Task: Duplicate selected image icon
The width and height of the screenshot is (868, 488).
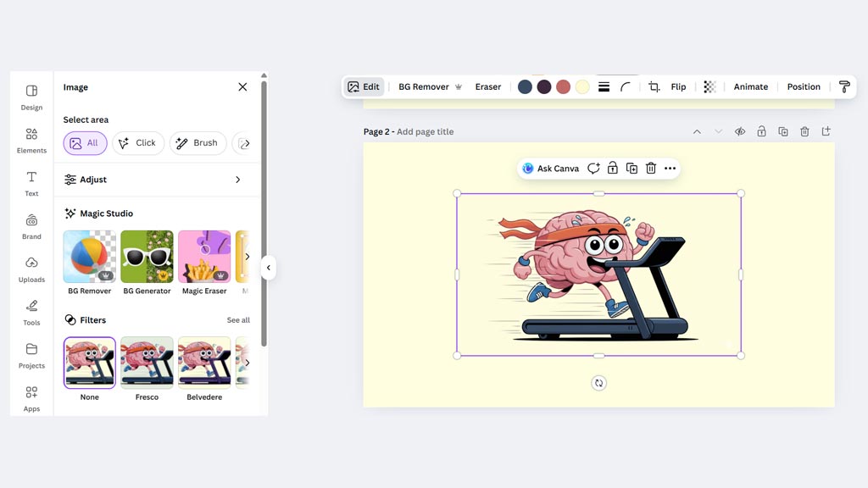Action: tap(632, 169)
